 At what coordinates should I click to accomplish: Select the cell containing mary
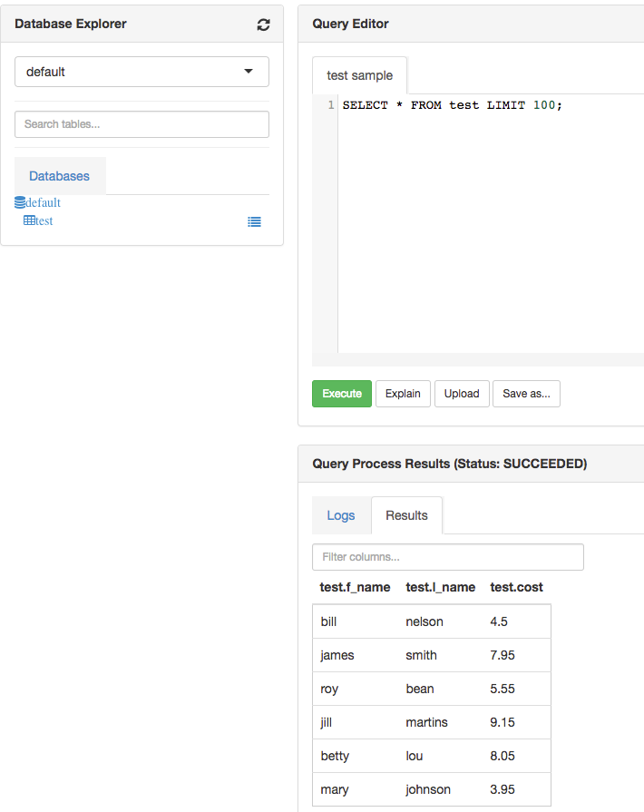click(356, 789)
